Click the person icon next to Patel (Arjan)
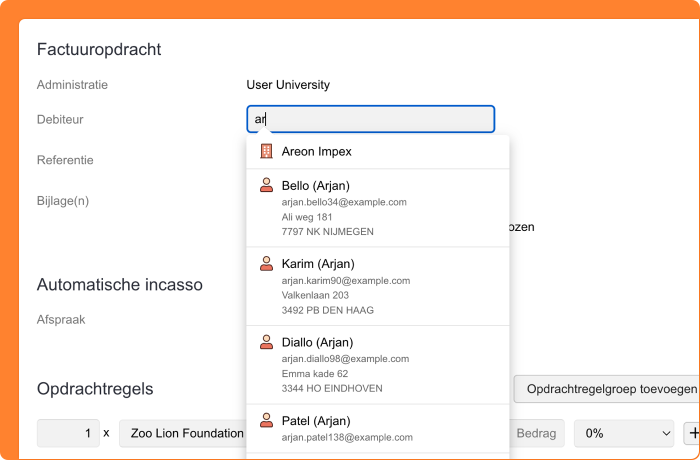Image resolution: width=700 pixels, height=460 pixels. 266,420
